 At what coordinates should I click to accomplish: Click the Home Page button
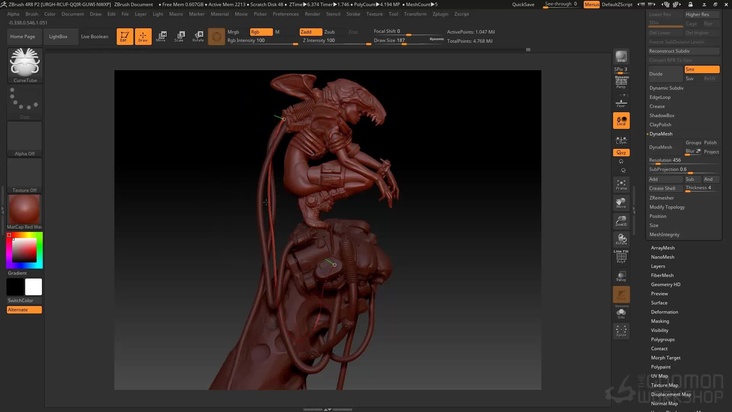23,36
